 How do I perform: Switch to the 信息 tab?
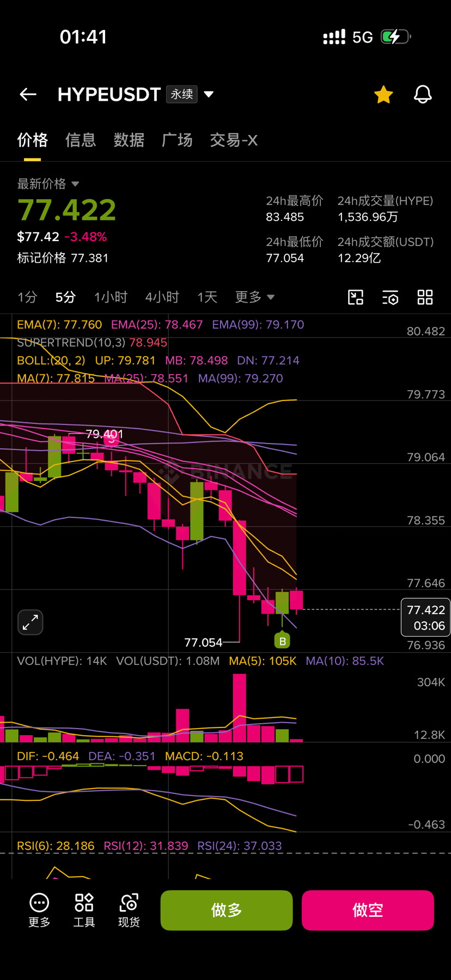point(81,140)
